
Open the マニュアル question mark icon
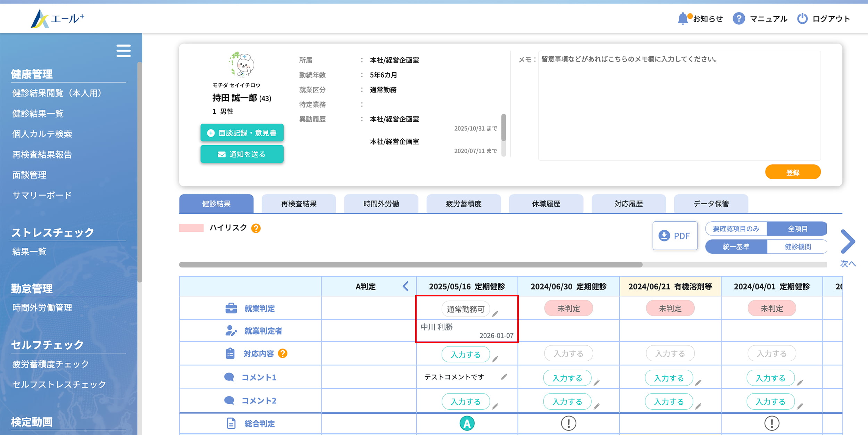pos(738,18)
